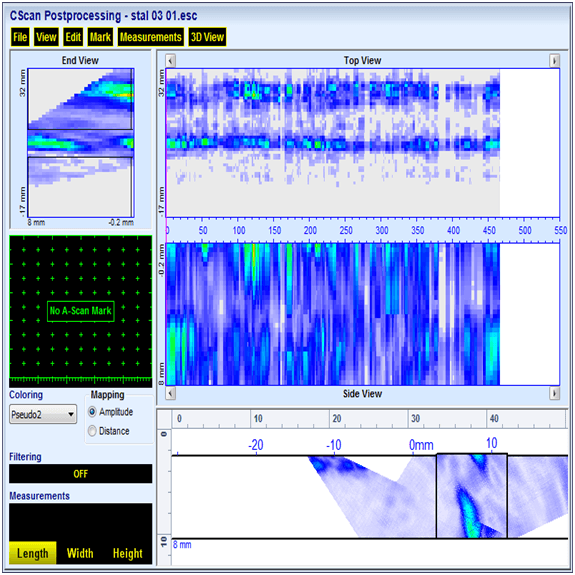575x575 pixels.
Task: Open the File menu
Action: 20,37
